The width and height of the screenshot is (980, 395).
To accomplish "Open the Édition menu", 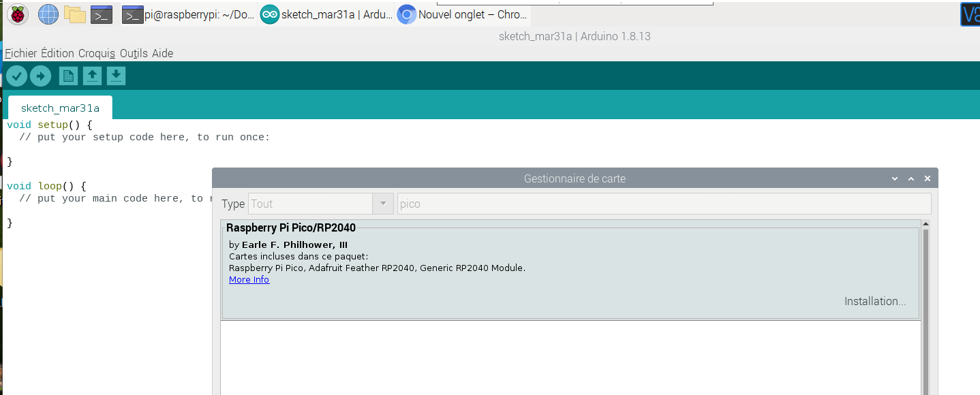I will 57,53.
